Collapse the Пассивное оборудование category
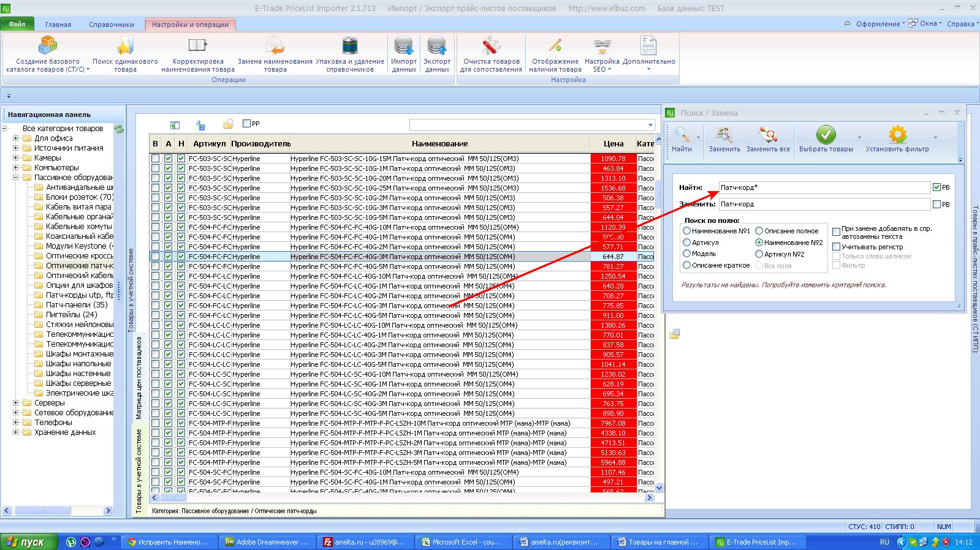Viewport: 980px width, 550px height. click(16, 178)
